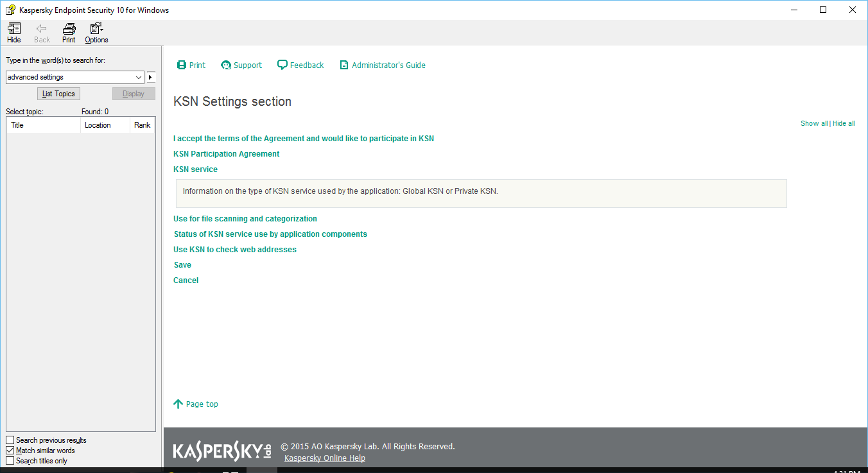Screen dimensions: 868x473
Task: Sort results by the Location column header
Action: pos(105,125)
